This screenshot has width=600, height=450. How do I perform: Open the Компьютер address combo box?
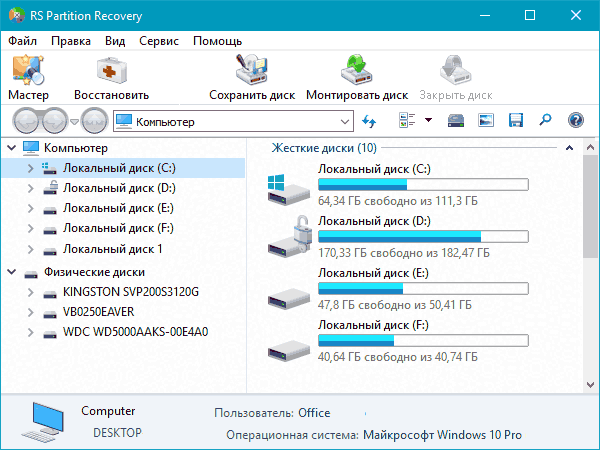tap(233, 121)
